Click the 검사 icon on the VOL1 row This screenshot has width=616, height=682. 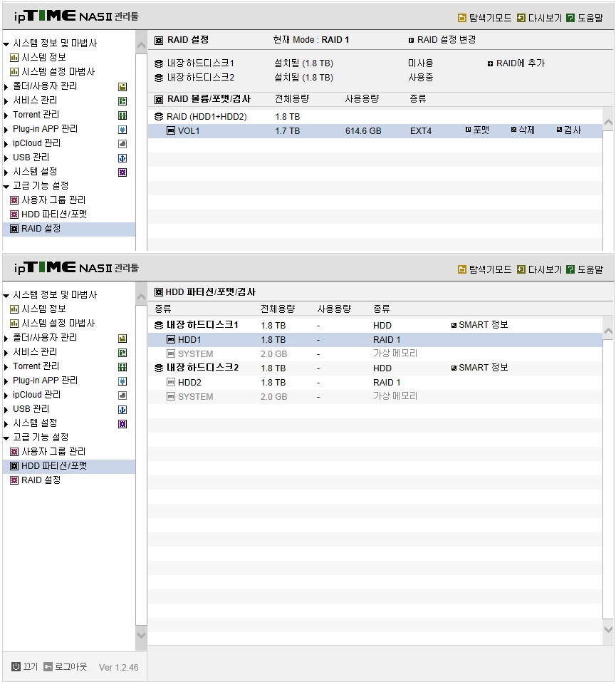560,130
